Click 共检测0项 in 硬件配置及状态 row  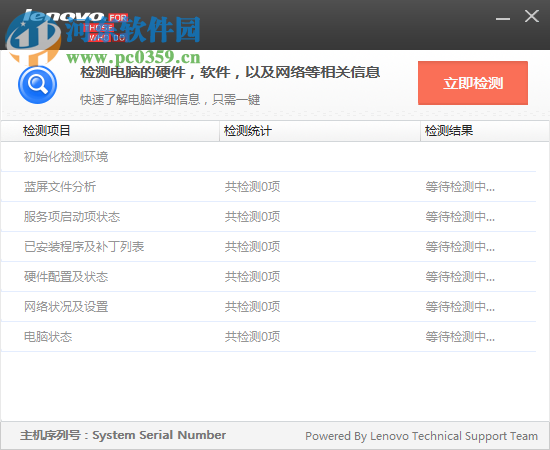pos(252,277)
